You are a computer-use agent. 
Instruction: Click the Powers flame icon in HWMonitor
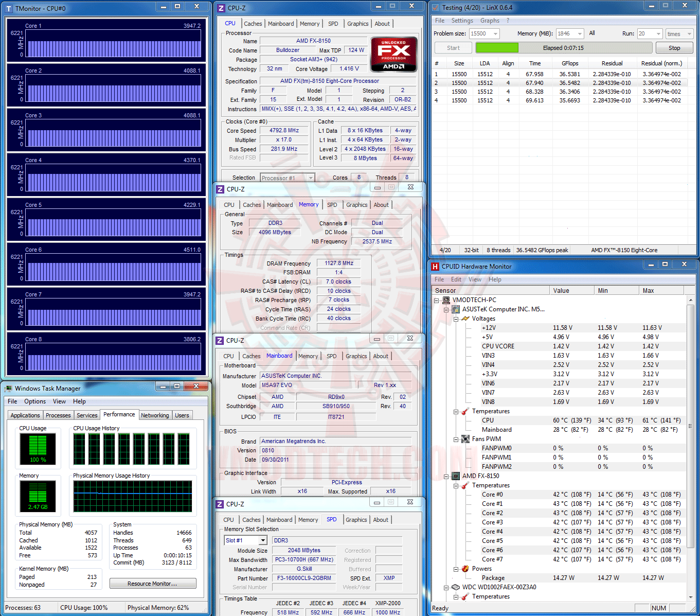465,569
